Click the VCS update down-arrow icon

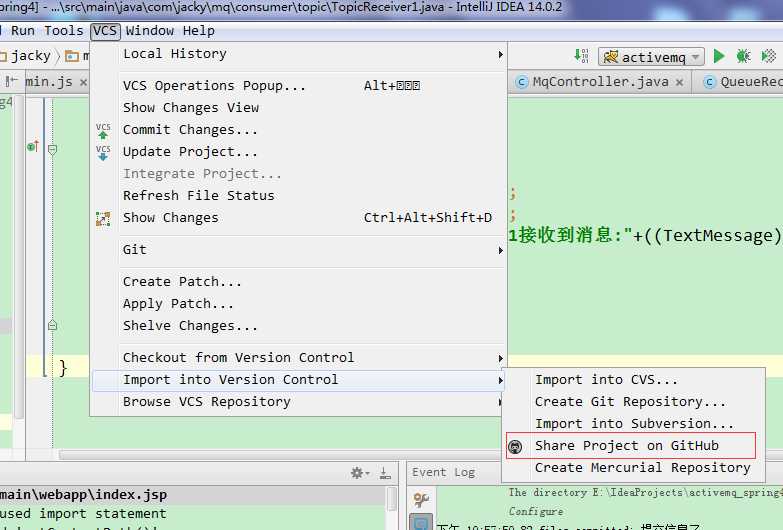[103, 153]
